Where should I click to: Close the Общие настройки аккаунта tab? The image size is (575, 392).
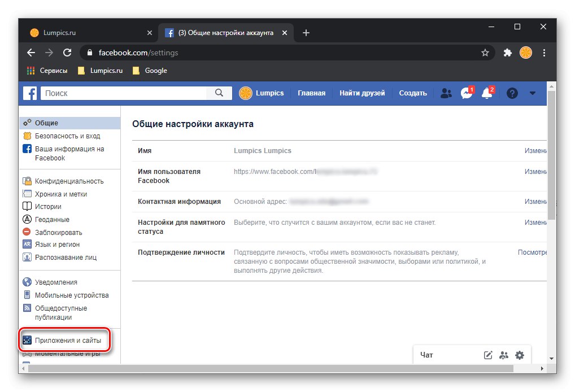pyautogui.click(x=285, y=33)
